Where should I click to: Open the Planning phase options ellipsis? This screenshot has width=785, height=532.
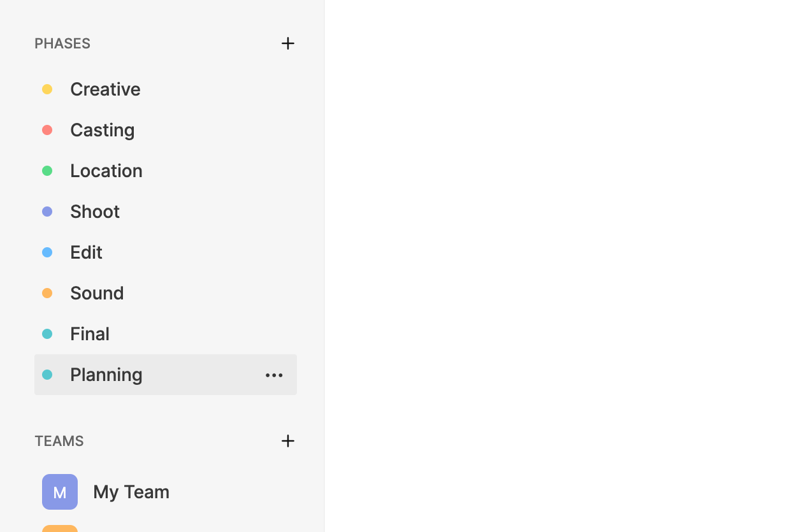[274, 375]
